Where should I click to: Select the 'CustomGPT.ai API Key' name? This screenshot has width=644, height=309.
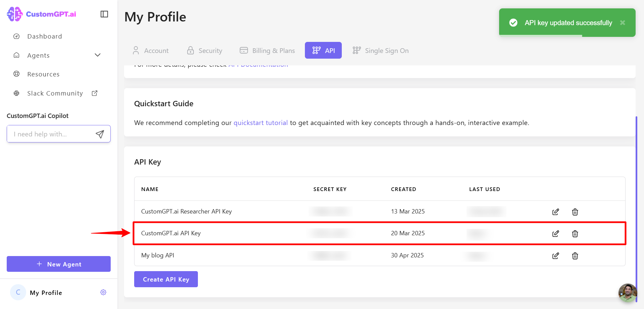click(171, 233)
